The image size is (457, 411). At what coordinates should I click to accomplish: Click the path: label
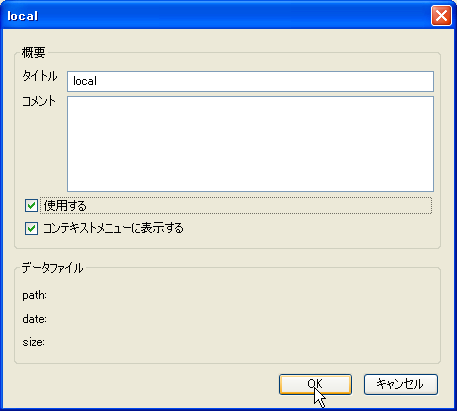[34, 295]
